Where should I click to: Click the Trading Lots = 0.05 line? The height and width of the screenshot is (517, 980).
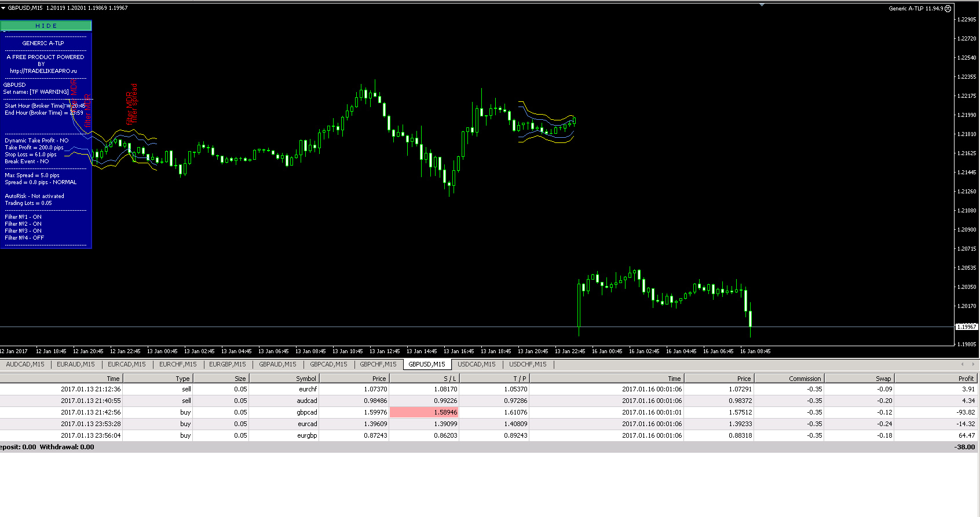[28, 203]
